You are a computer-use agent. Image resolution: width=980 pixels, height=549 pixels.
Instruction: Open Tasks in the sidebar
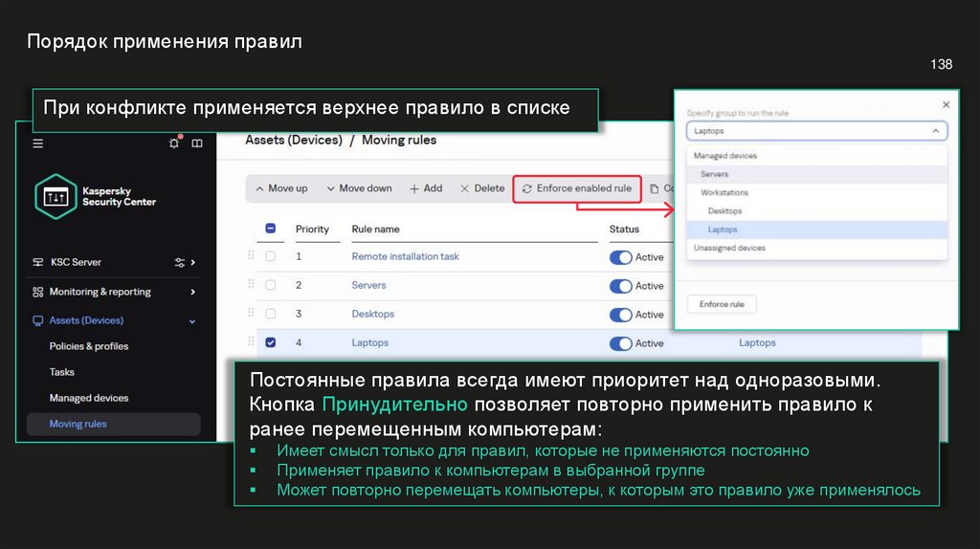[62, 372]
